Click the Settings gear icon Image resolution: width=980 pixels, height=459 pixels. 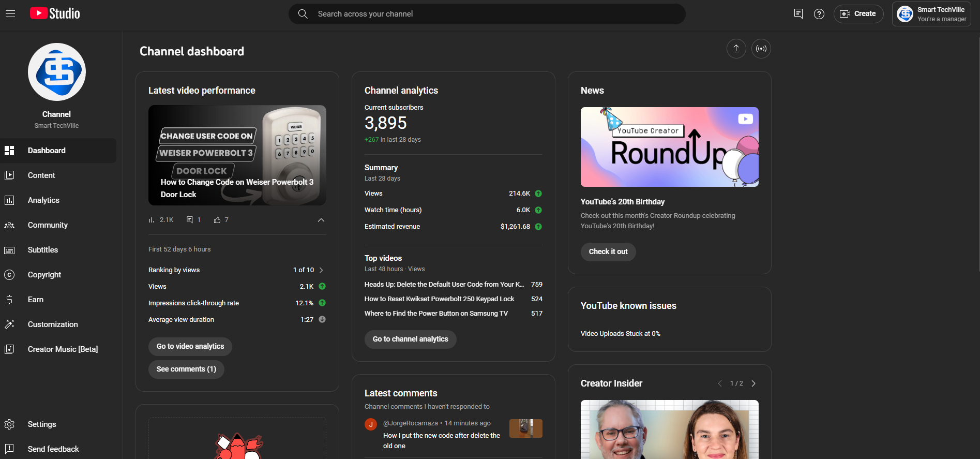point(9,424)
